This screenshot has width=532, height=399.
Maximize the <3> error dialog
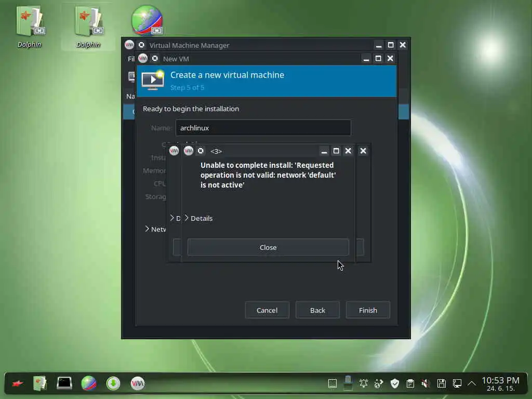(336, 151)
